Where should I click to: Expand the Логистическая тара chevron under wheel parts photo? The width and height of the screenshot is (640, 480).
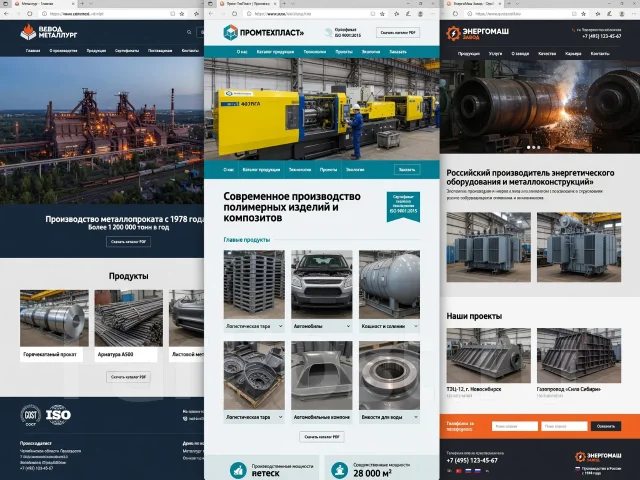280,417
